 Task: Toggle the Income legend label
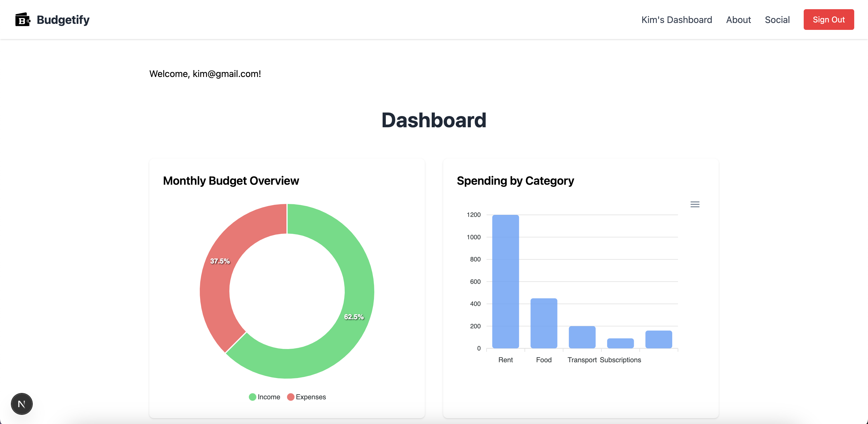point(269,397)
